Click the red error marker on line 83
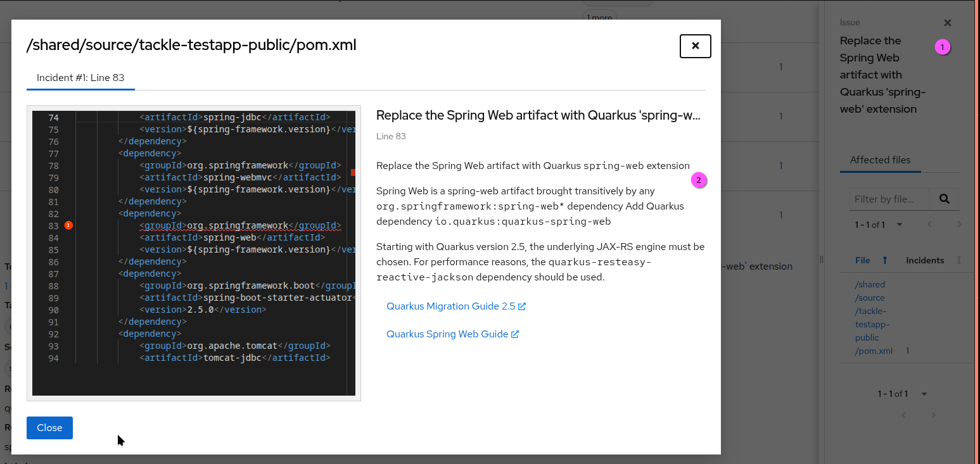Viewport: 980px width, 464px height. point(69,225)
